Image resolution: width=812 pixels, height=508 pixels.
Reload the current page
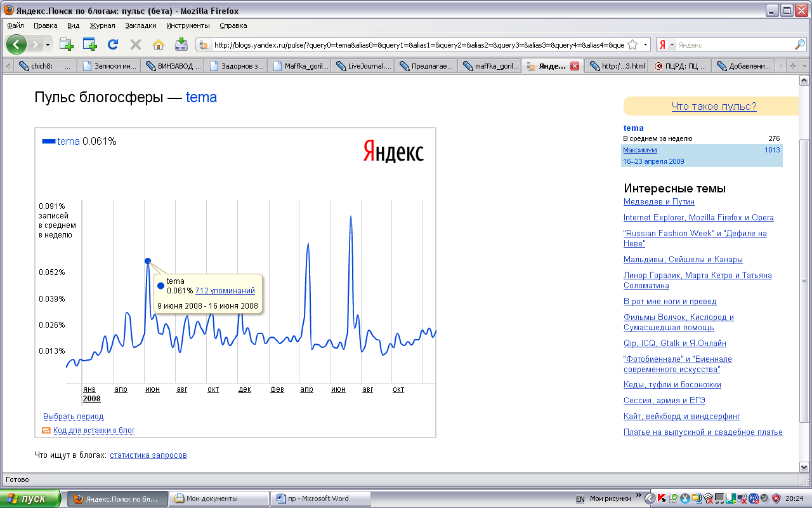[113, 44]
